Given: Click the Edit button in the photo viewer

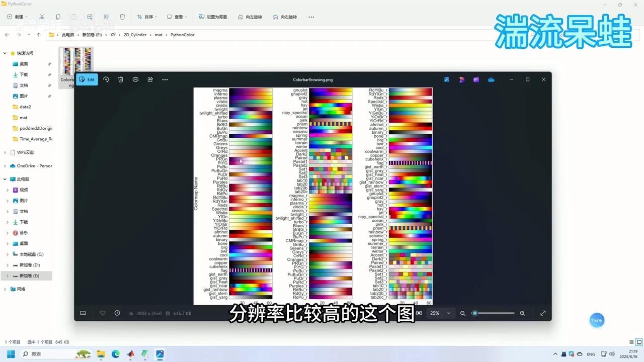Looking at the screenshot, I should tap(87, 79).
